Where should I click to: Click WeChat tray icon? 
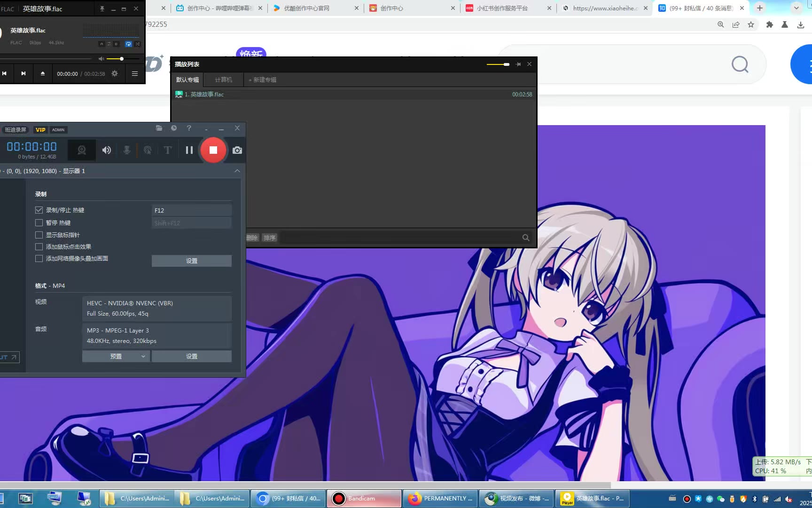pos(720,499)
